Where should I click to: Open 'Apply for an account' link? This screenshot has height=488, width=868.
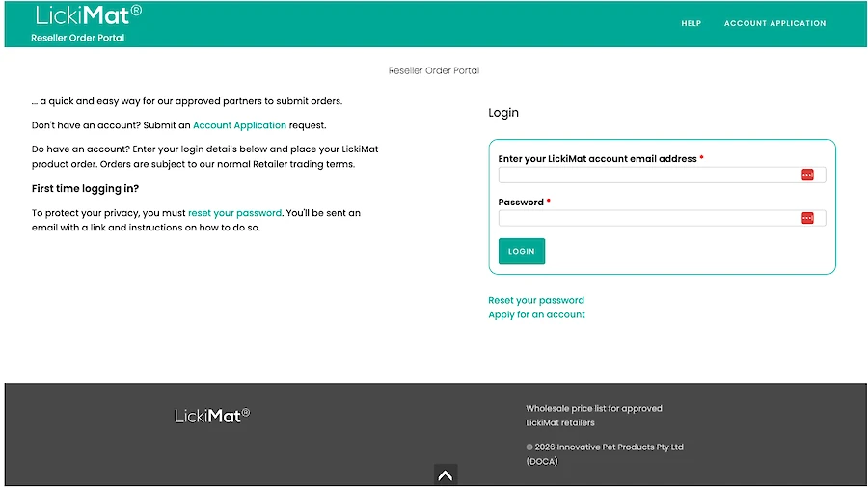pyautogui.click(x=536, y=314)
